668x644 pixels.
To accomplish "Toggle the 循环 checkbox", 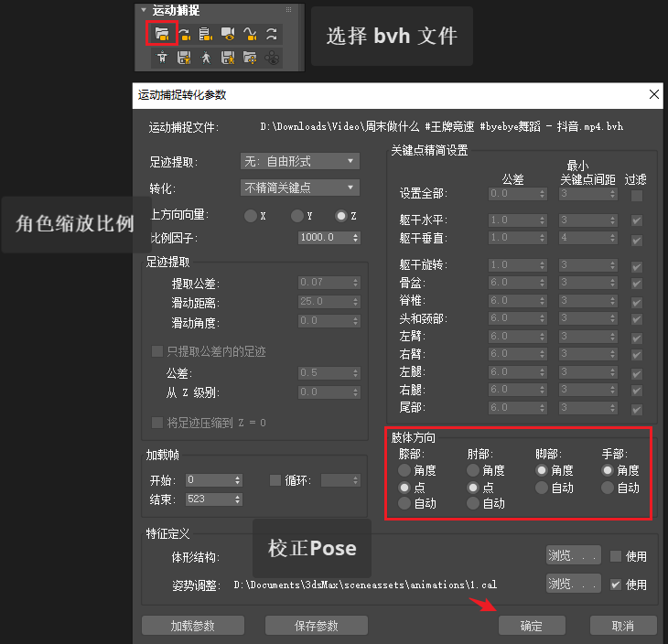I will [275, 480].
